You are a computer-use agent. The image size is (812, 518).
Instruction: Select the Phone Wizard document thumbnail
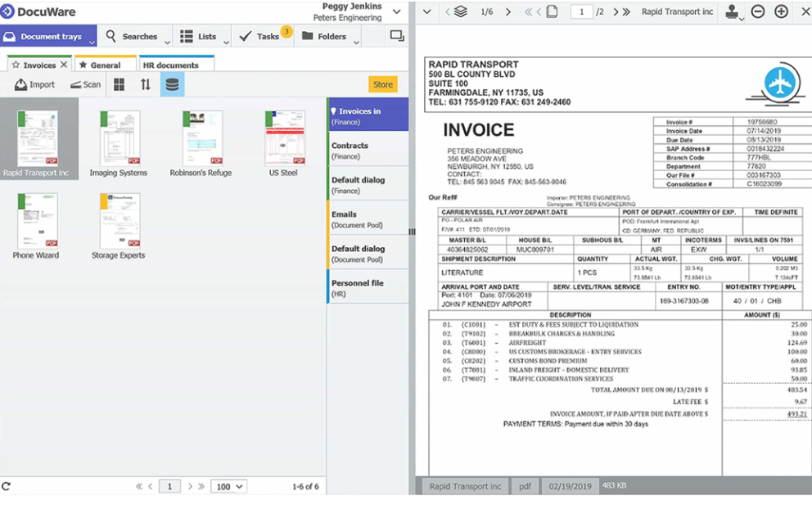tap(38, 222)
